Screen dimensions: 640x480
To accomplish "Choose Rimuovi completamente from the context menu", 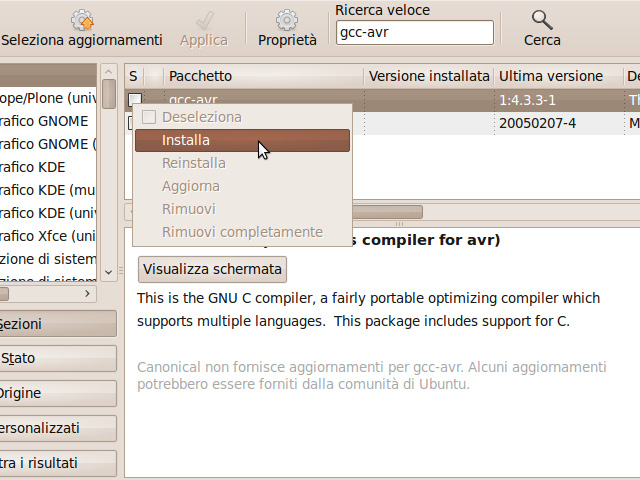I will (242, 232).
